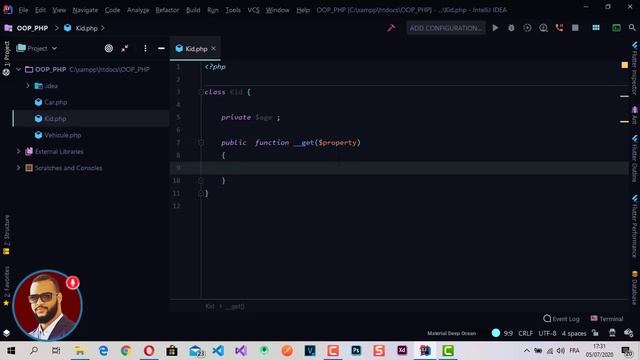Open Chrome from taskbar
The height and width of the screenshot is (360, 640).
click(x=126, y=351)
